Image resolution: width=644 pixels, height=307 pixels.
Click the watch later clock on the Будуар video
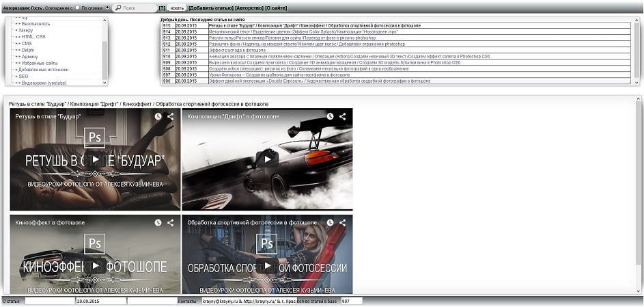(x=158, y=116)
